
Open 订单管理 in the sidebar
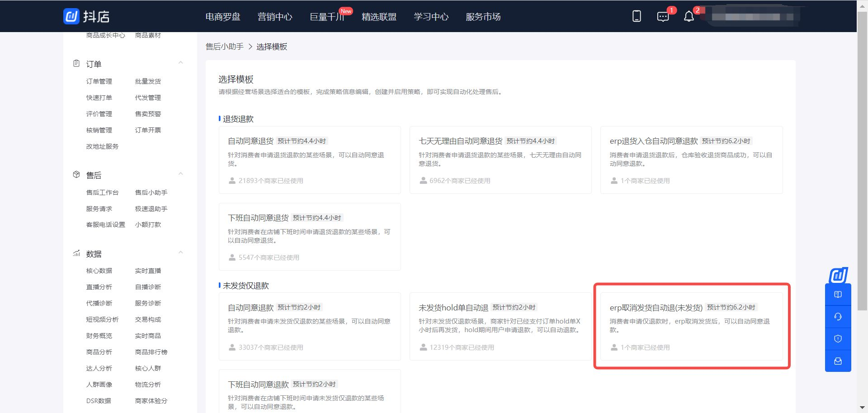point(99,81)
